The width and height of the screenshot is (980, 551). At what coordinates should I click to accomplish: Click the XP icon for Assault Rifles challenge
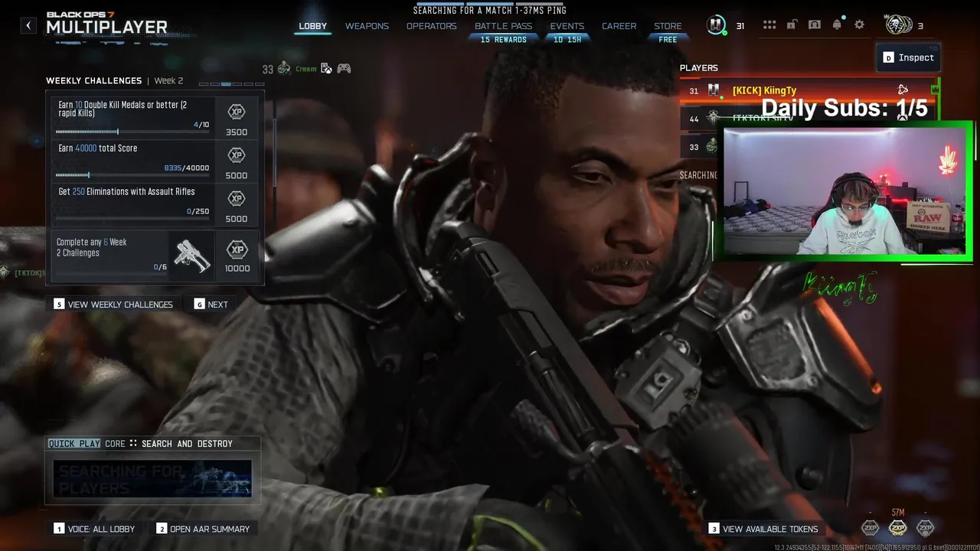(237, 199)
